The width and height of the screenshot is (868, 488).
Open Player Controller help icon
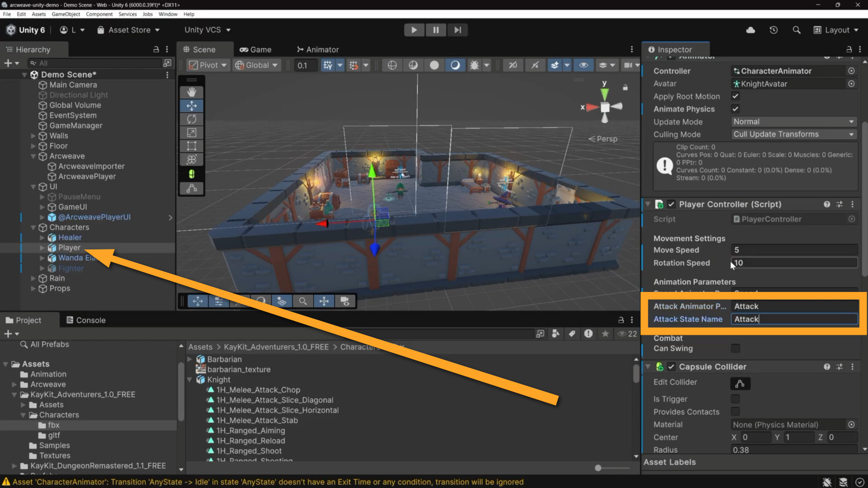827,204
